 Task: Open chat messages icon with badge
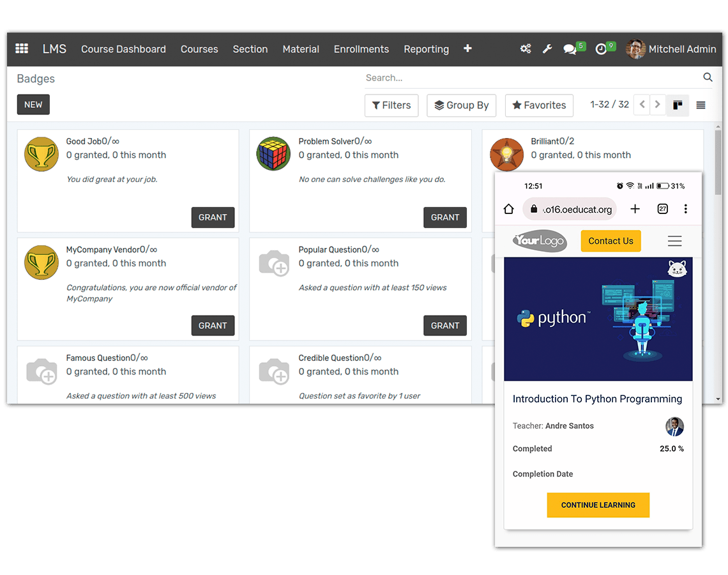pyautogui.click(x=570, y=49)
